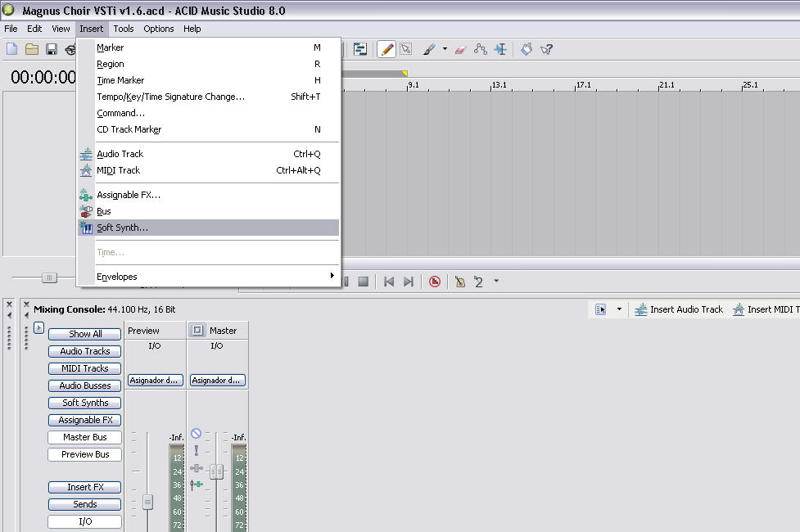Open a file with the folder icon
The width and height of the screenshot is (800, 532).
click(x=32, y=49)
